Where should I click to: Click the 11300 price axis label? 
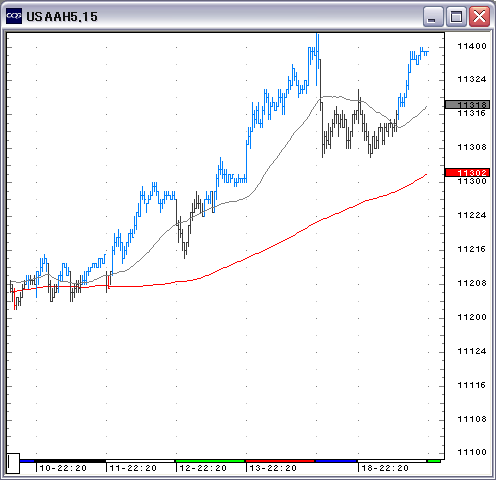pos(472,181)
